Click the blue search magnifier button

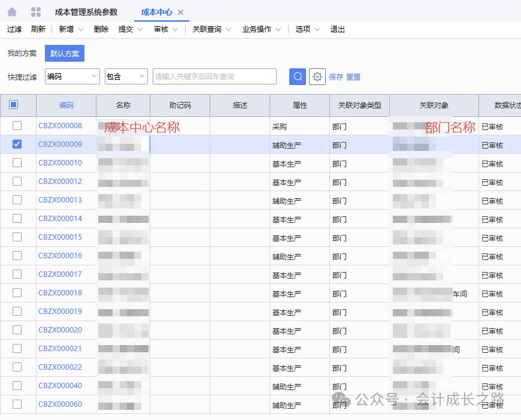click(298, 77)
